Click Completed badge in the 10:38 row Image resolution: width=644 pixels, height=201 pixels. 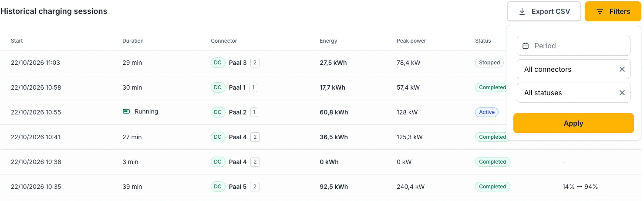click(492, 162)
